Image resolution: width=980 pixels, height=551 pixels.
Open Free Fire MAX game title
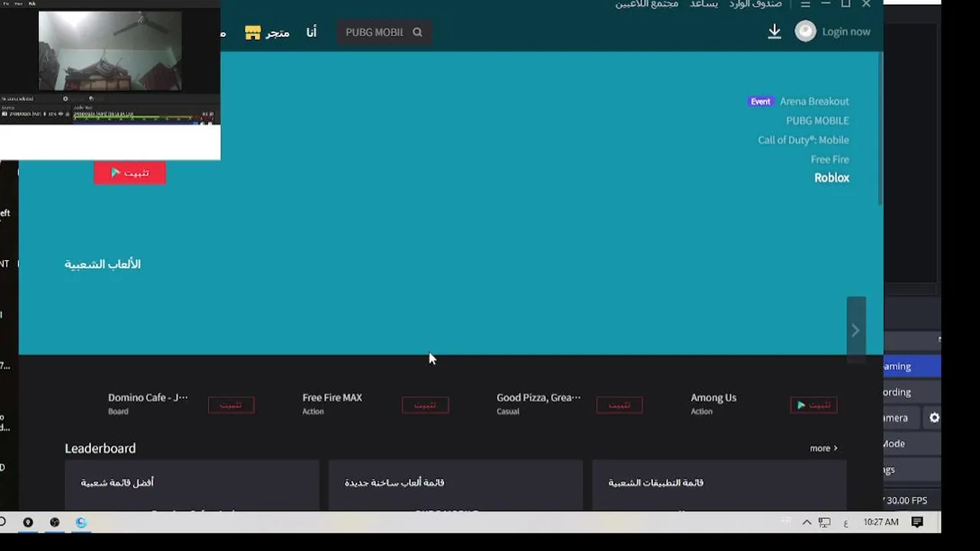[x=332, y=398]
